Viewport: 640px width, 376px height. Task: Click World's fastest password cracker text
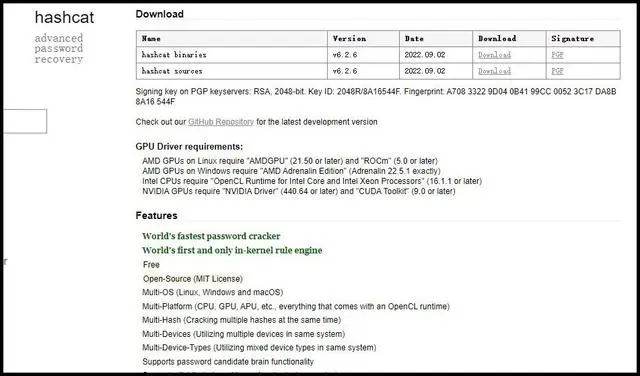coord(211,236)
